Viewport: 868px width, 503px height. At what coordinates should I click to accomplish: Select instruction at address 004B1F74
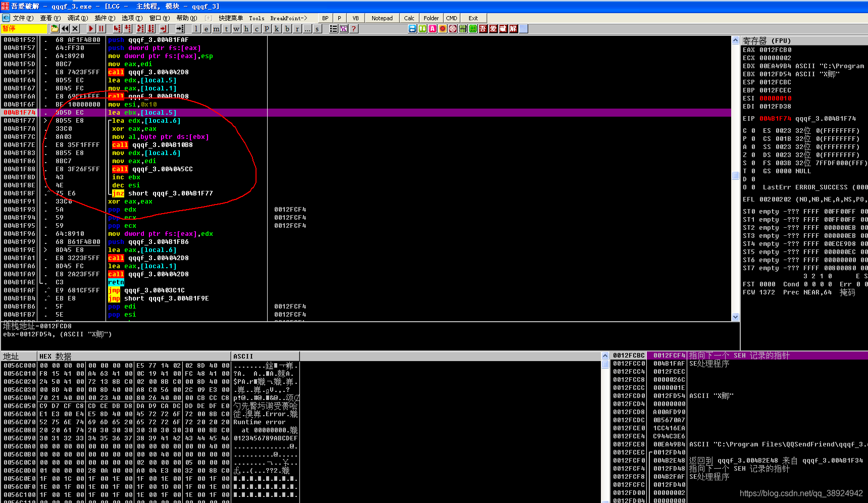(x=367, y=113)
